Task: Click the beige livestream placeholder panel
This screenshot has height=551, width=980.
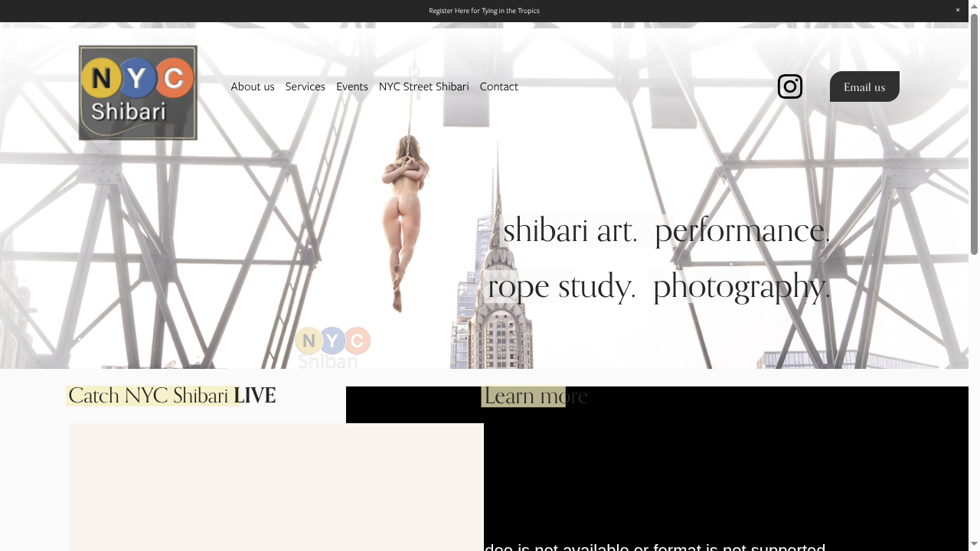Action: coord(276,487)
